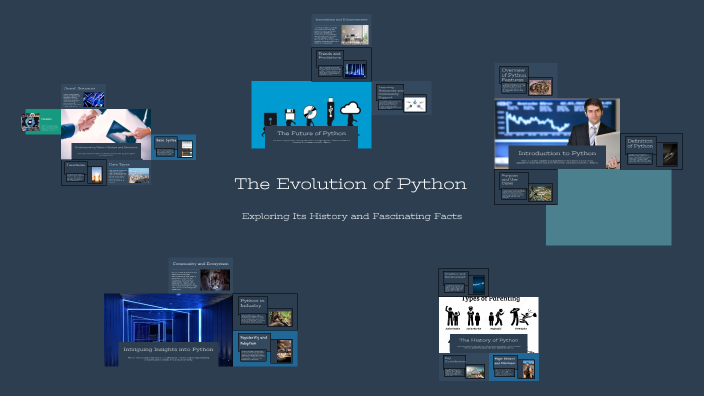The image size is (704, 396).
Task: Open 'Learning Resources and Community Support' subtopic
Action: pyautogui.click(x=402, y=98)
